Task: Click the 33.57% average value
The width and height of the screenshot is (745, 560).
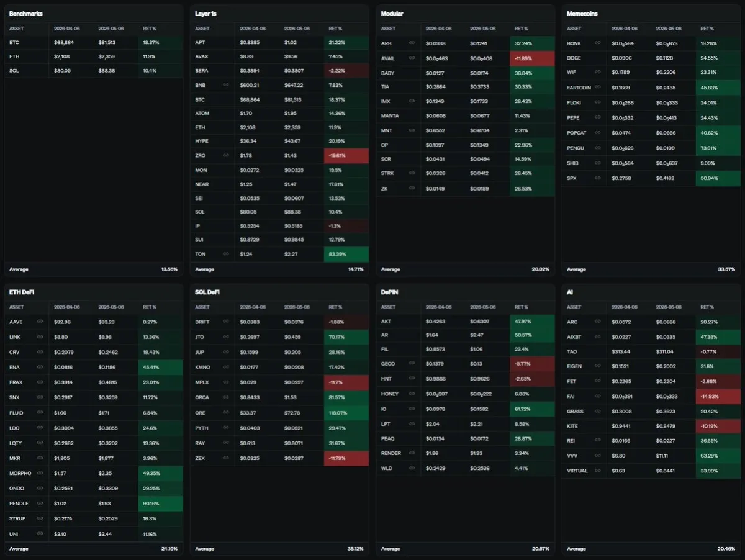Action: 728,269
